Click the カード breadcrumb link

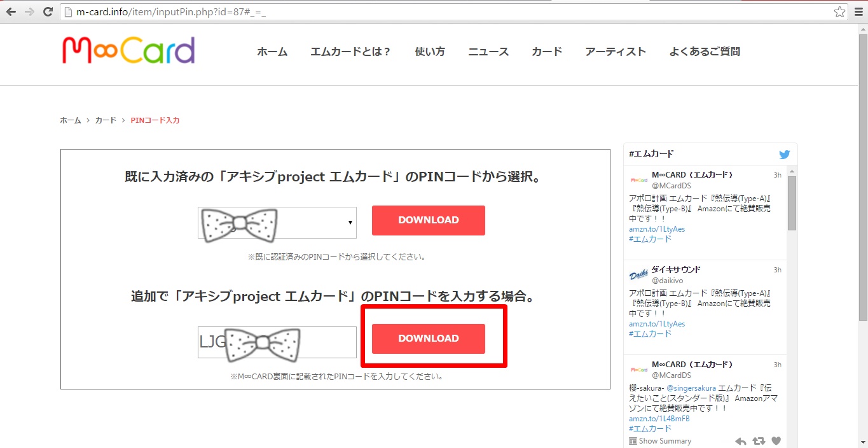(x=106, y=120)
